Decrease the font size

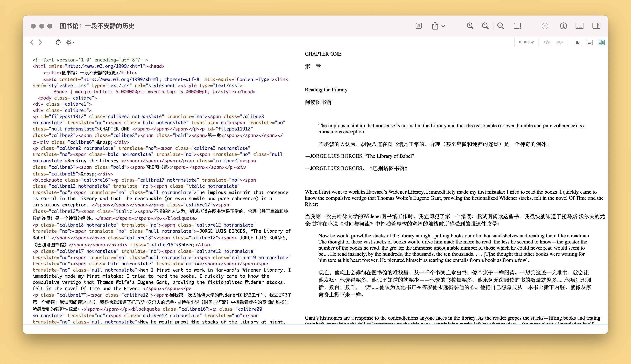[547, 42]
